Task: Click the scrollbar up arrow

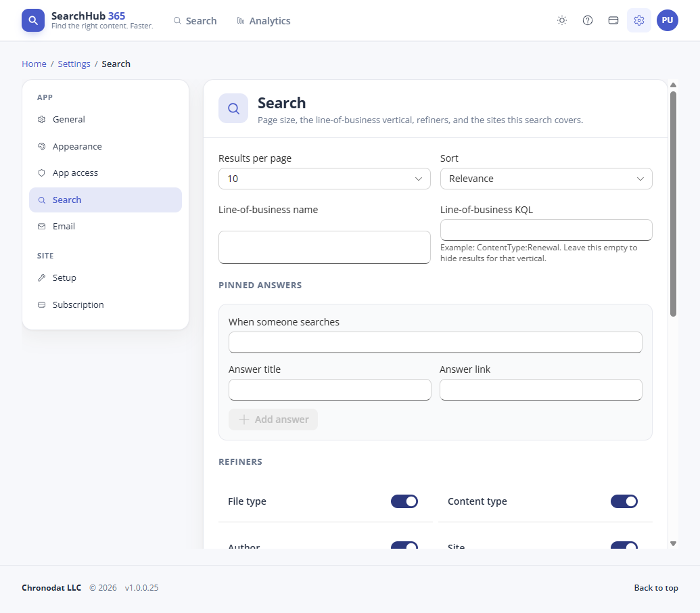Action: [x=673, y=85]
